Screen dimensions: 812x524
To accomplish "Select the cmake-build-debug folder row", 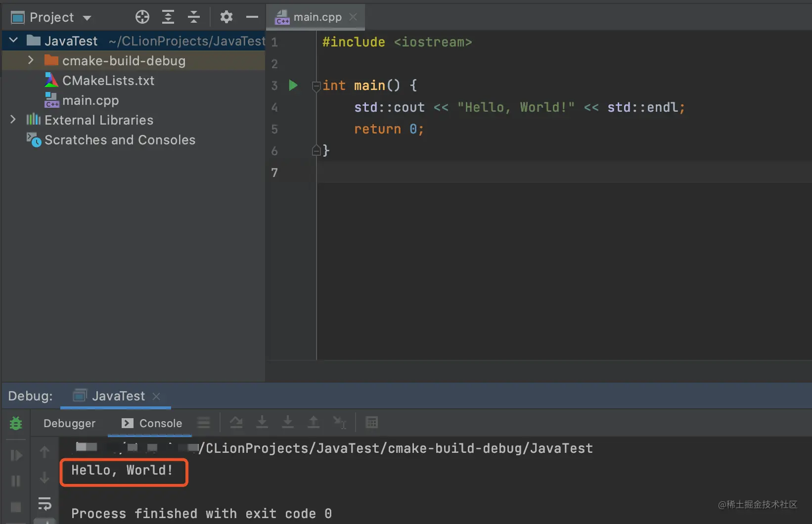I will [134, 60].
